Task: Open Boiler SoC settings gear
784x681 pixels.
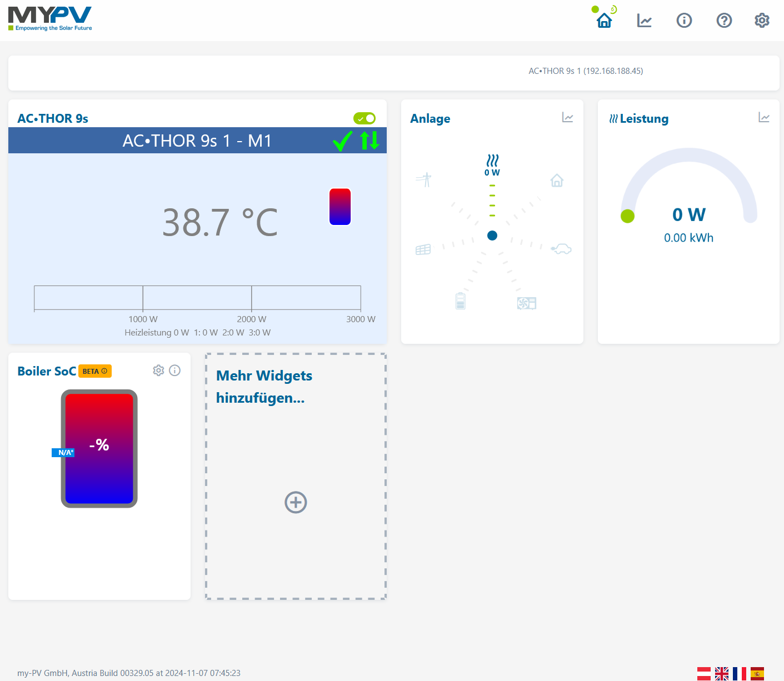Action: [159, 370]
